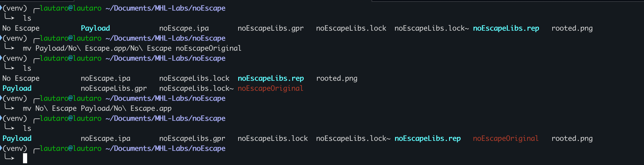Click the lautaro@lautaro username in the last prompt
Viewport: 644px width, 165px height.
tap(71, 148)
